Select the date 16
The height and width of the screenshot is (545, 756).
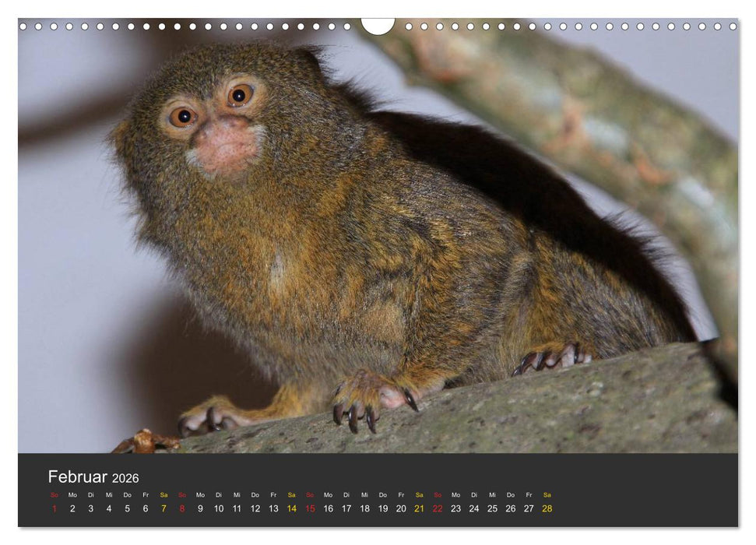pyautogui.click(x=328, y=508)
